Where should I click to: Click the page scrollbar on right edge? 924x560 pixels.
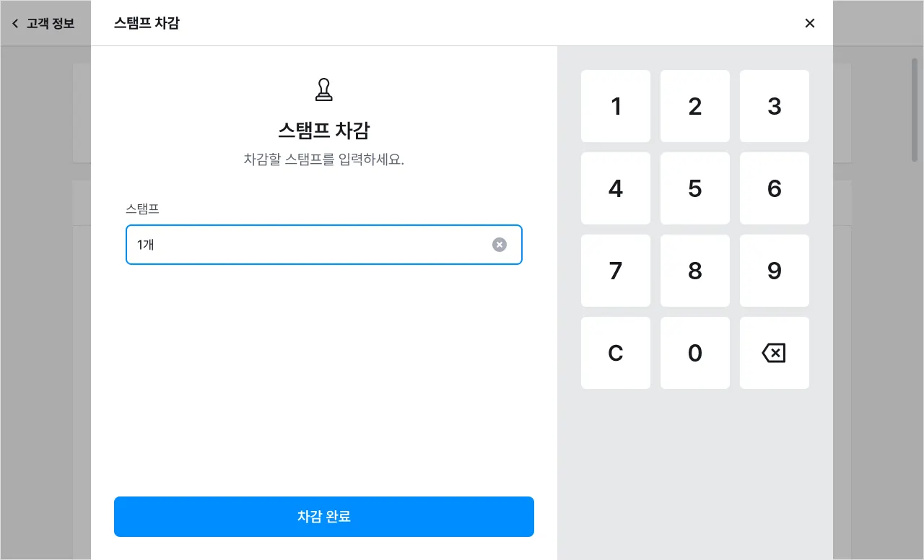click(914, 108)
